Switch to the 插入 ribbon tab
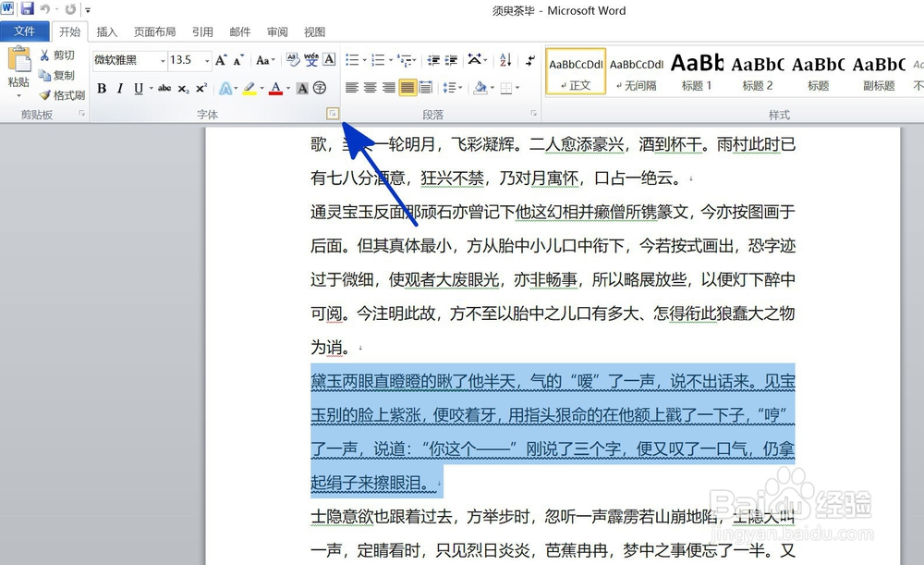 point(106,31)
